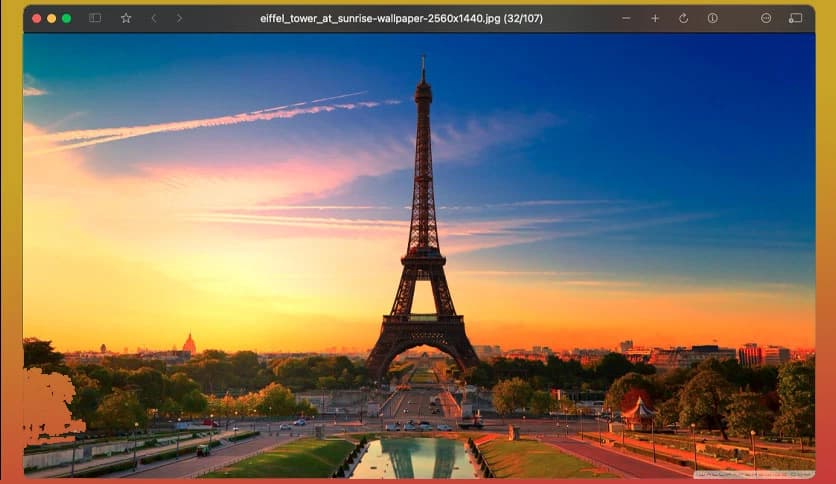This screenshot has width=836, height=484.
Task: Minimize the viewer with yellow button
Action: pos(52,18)
